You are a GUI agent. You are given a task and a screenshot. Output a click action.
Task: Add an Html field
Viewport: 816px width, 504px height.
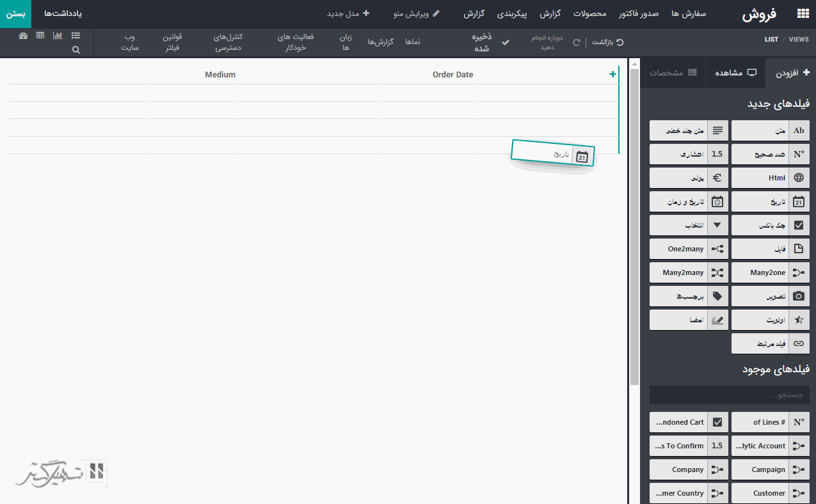[x=771, y=178]
